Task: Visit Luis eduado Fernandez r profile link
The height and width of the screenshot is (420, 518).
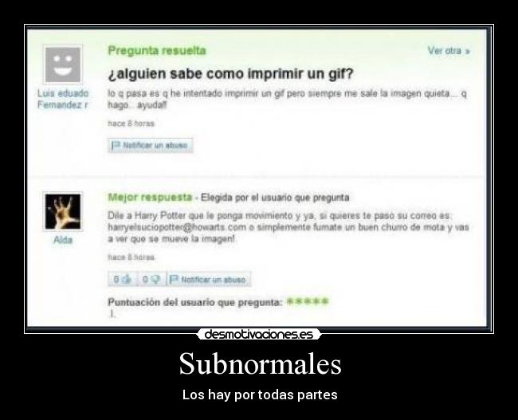Action: coord(63,99)
